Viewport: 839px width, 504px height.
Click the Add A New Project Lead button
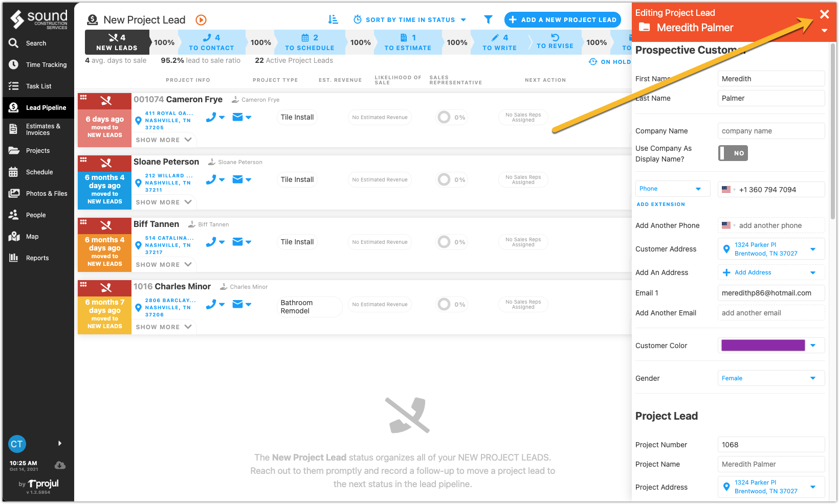pyautogui.click(x=562, y=19)
